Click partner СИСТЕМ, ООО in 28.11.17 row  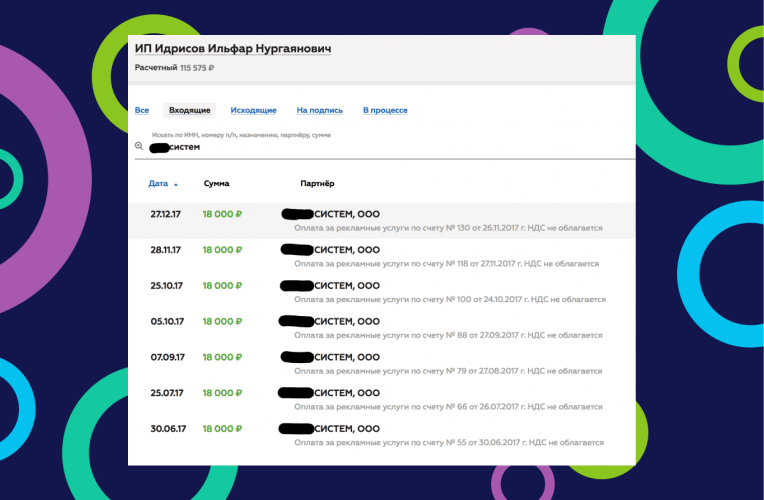coord(347,250)
